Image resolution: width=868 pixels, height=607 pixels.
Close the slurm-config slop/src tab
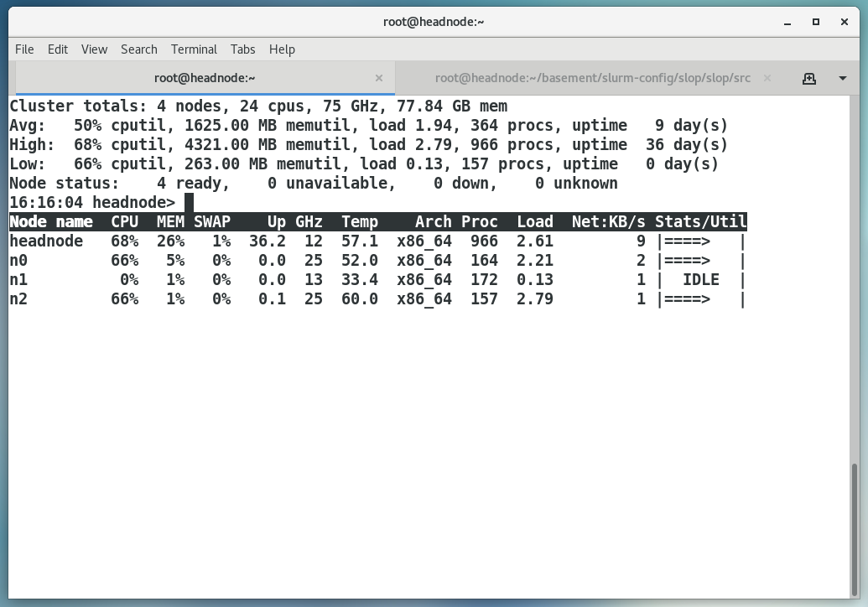769,78
